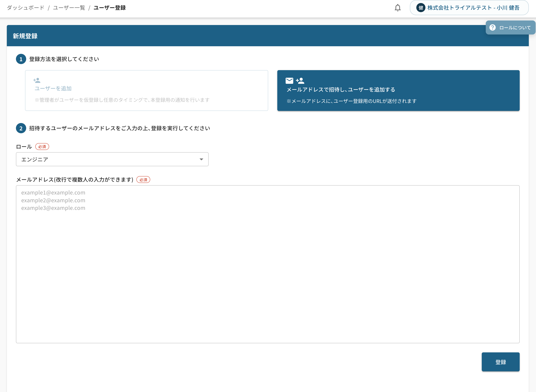
Task: Focus the メールアドレス text area
Action: pos(267,264)
